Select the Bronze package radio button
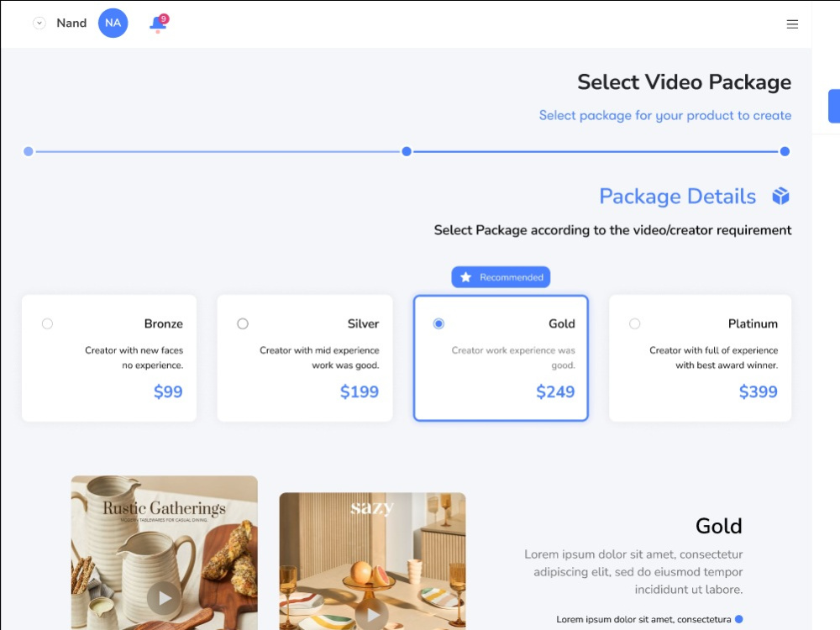 pyautogui.click(x=47, y=323)
